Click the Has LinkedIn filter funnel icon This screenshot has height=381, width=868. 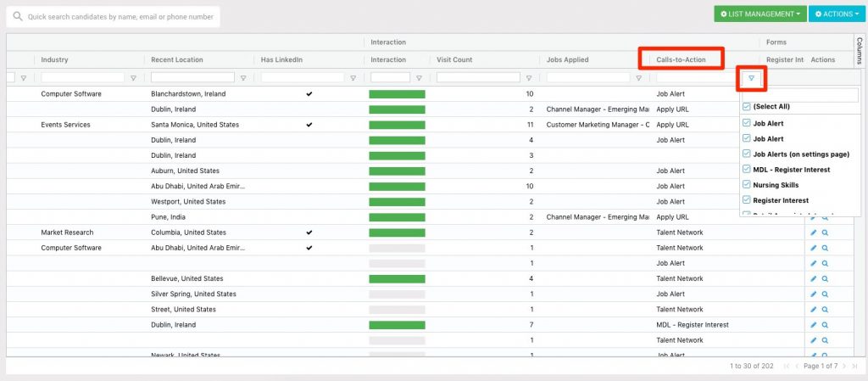[353, 78]
